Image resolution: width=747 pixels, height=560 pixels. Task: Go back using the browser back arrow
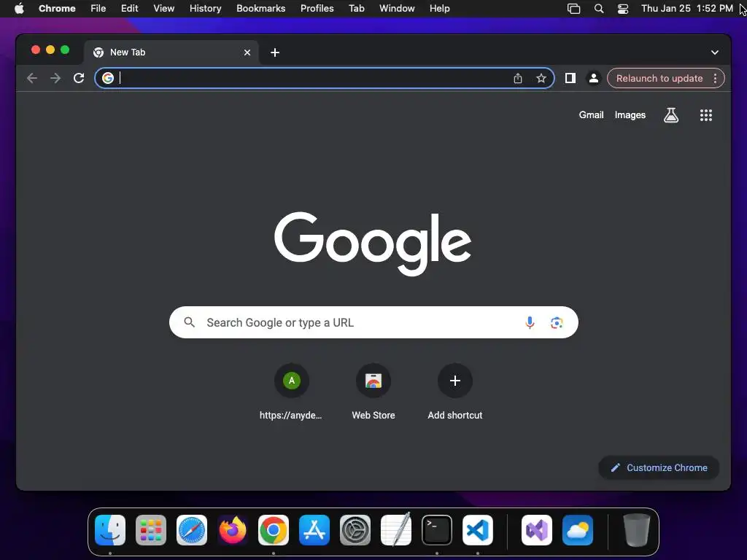click(32, 78)
